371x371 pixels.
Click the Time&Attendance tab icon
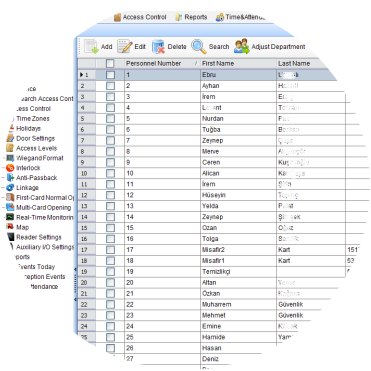[220, 17]
